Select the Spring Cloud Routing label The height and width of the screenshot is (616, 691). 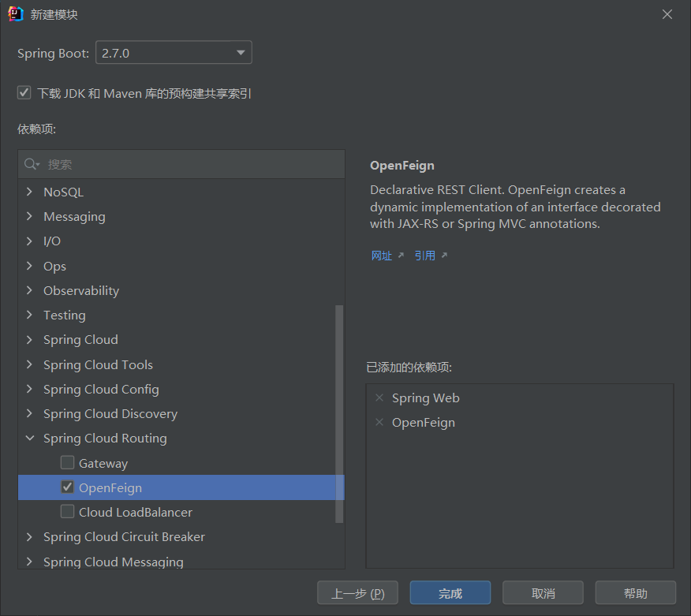105,439
